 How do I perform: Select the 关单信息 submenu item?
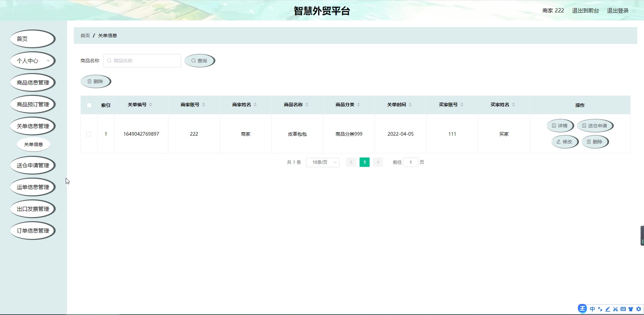(x=34, y=144)
